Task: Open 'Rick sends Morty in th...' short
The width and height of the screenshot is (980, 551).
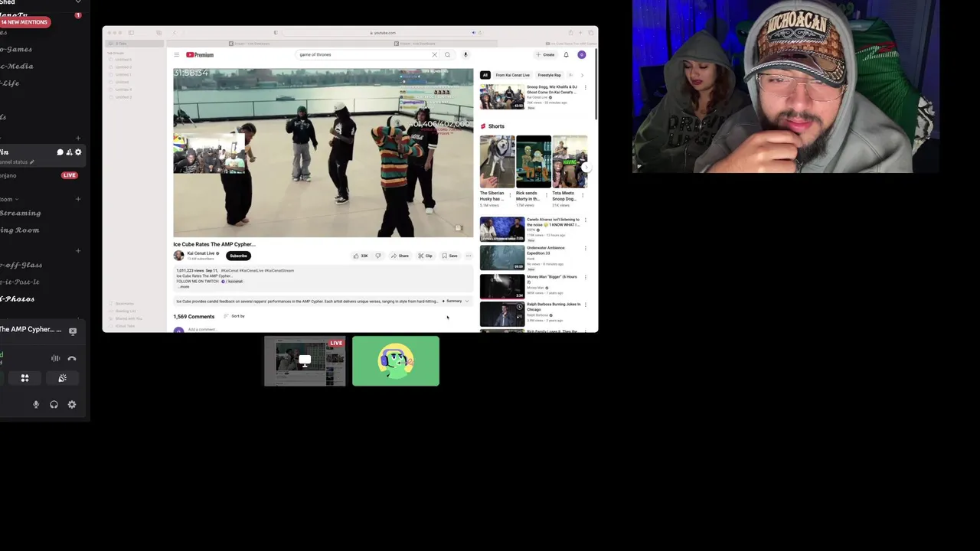Action: [533, 161]
